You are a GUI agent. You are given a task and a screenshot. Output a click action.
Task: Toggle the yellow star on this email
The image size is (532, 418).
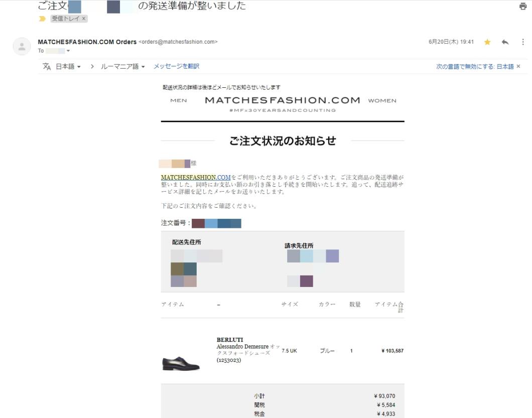487,42
